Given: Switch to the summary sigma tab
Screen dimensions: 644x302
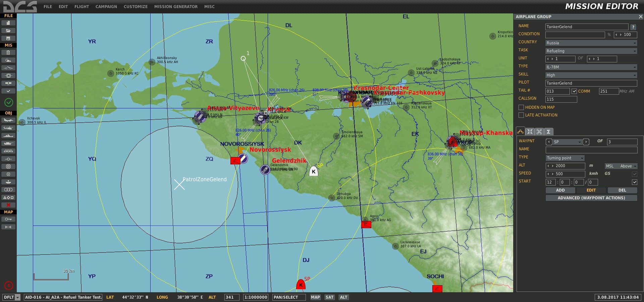Looking at the screenshot, I should point(548,132).
